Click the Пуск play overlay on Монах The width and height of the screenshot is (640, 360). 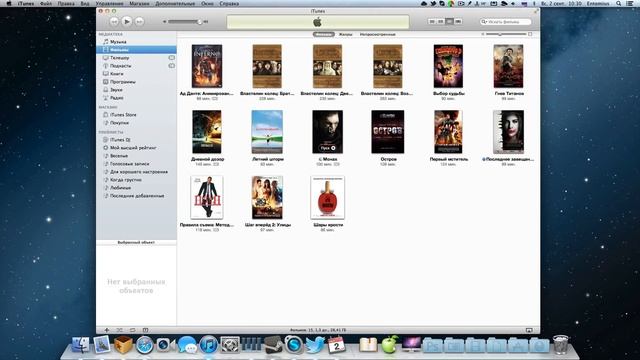point(328,148)
